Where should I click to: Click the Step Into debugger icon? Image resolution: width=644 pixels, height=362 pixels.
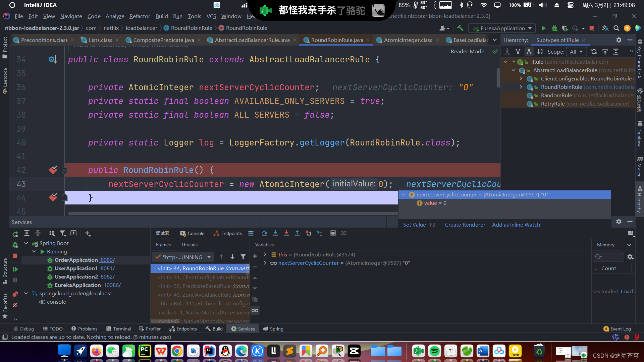275,233
